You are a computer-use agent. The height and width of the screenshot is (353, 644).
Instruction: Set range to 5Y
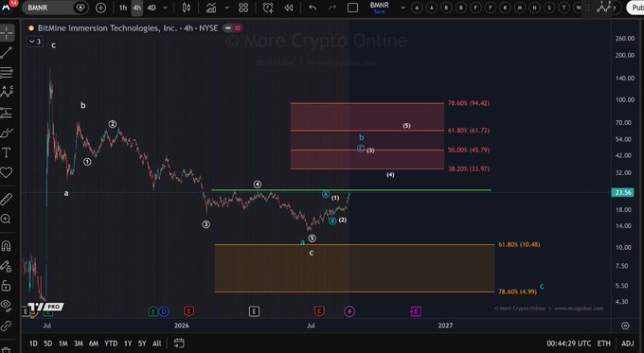[142, 344]
